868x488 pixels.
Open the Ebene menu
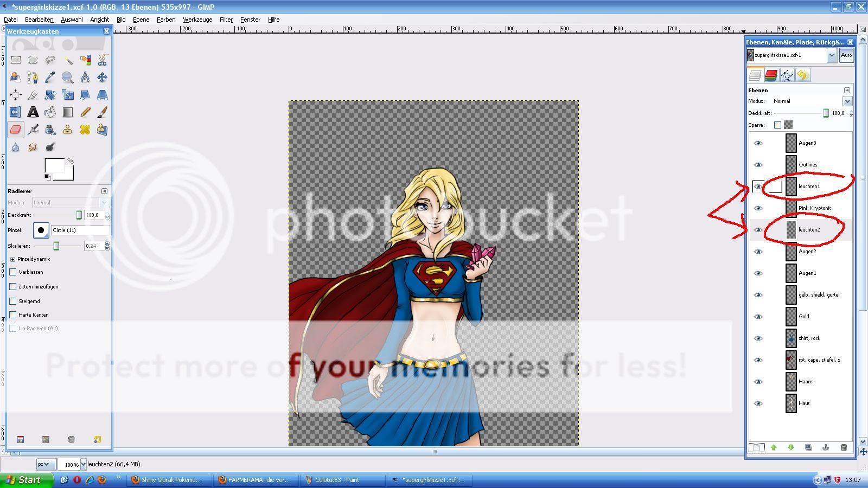pos(141,20)
